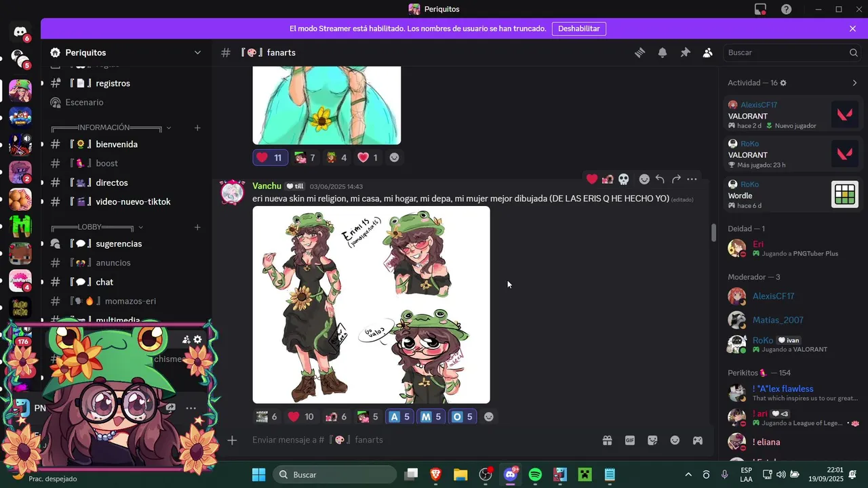Open the emoji picker in message bar
The height and width of the screenshot is (488, 868).
pyautogui.click(x=675, y=440)
